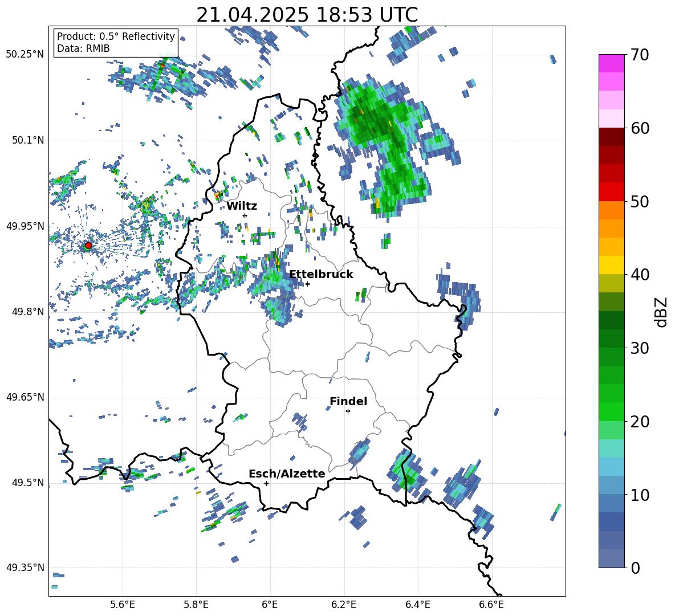
Task: Click the 50.25°N latitude label
Action: (x=25, y=54)
